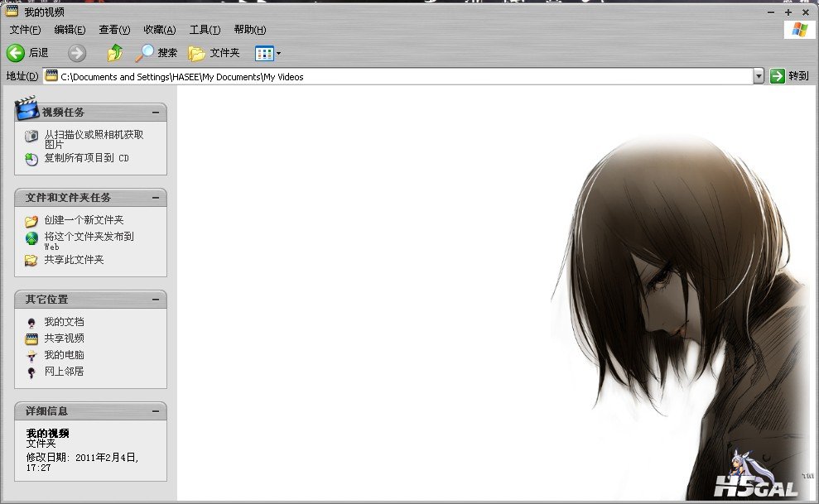Image resolution: width=819 pixels, height=504 pixels.
Task: Open the Tools (工具) menu
Action: click(x=205, y=30)
